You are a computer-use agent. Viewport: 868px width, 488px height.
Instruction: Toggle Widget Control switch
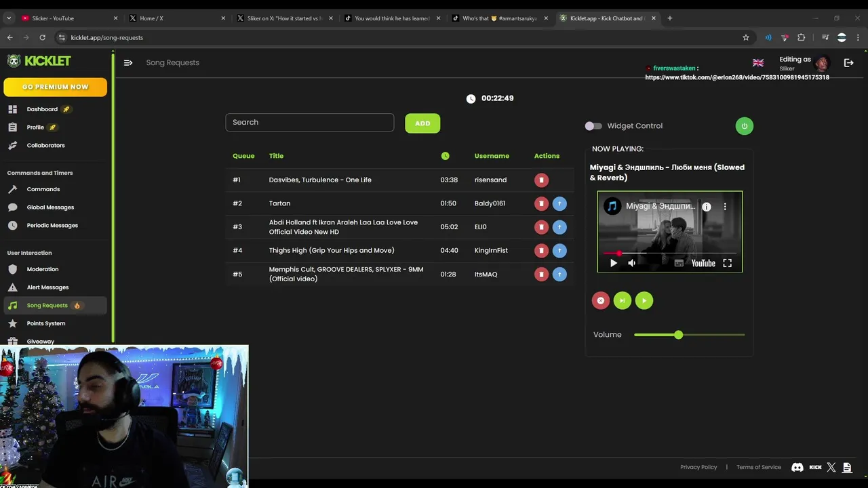pos(593,126)
